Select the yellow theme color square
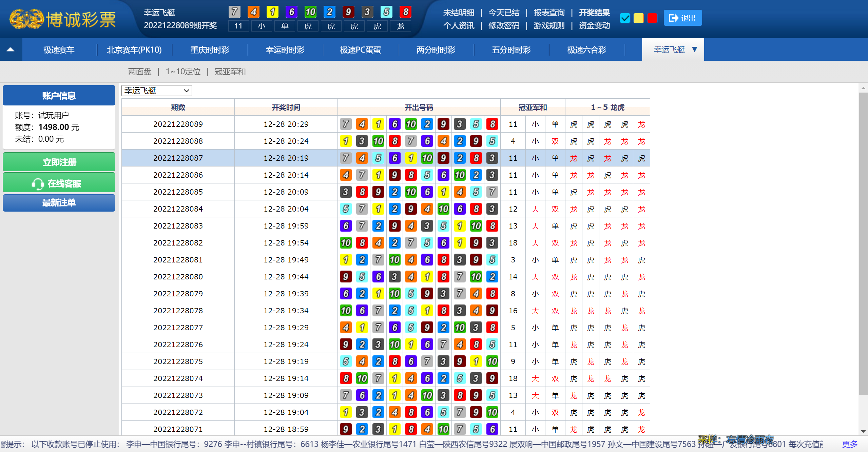 638,18
